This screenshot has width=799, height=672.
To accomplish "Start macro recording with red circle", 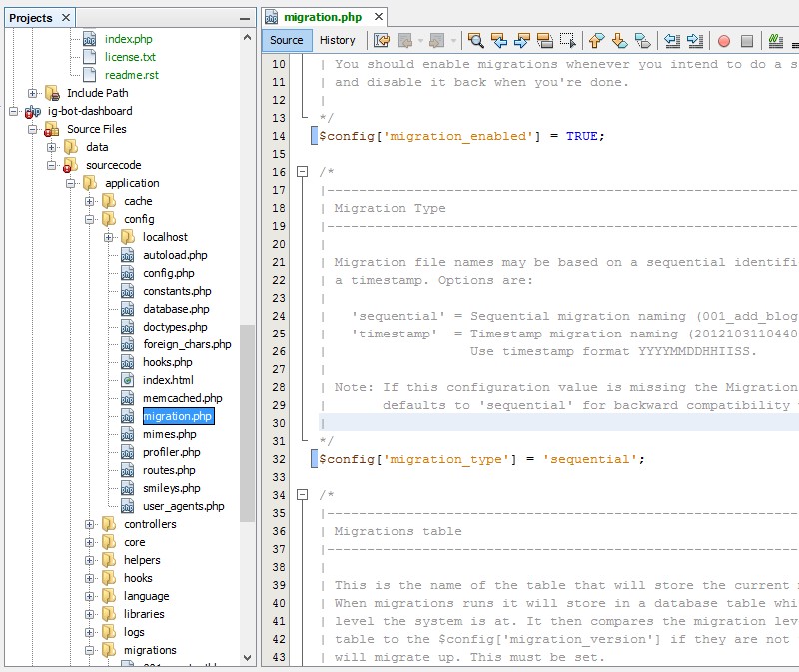I will pos(723,41).
